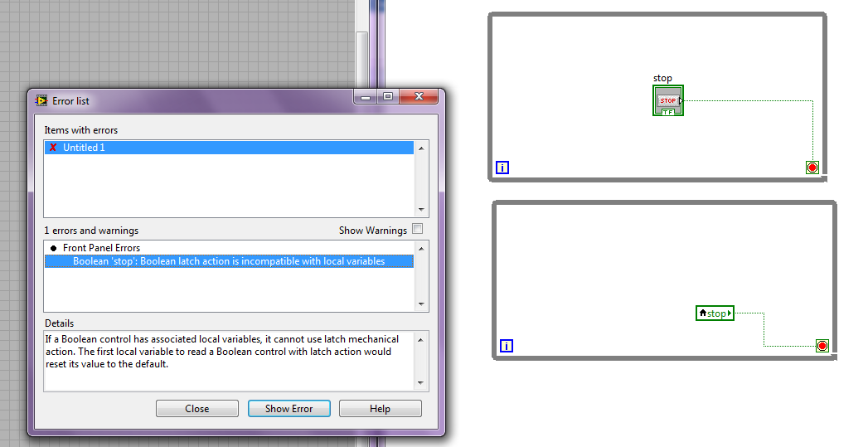Click the Details description text area
The height and width of the screenshot is (447, 868).
click(x=229, y=361)
